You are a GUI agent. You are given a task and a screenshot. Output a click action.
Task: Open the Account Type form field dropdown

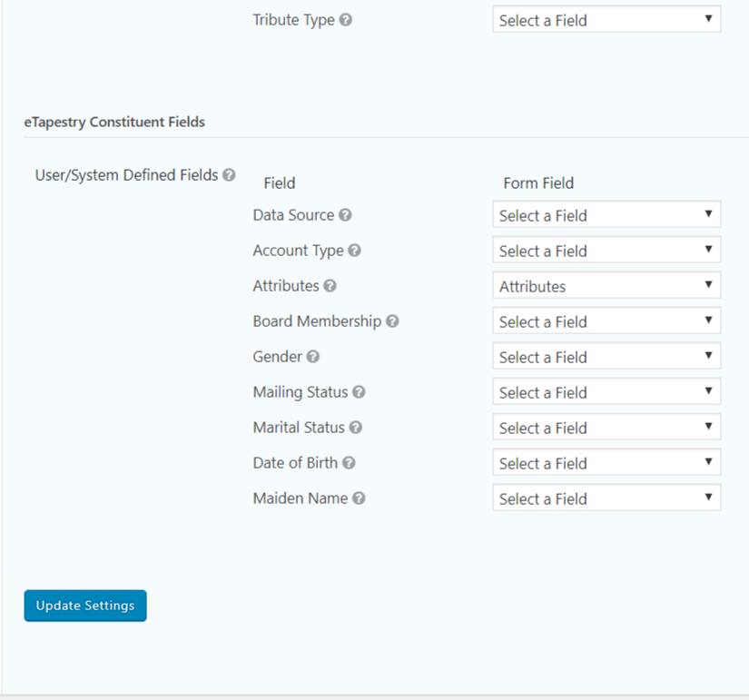pyautogui.click(x=606, y=250)
